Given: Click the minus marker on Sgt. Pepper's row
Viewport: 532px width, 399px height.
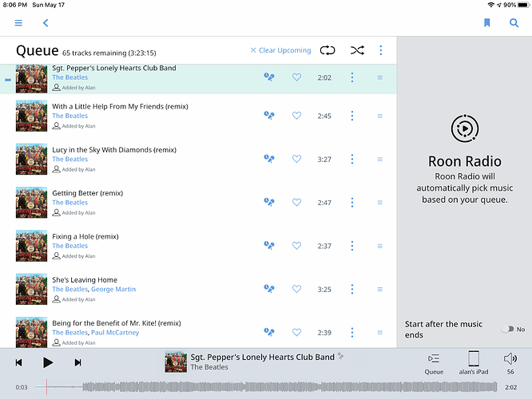Looking at the screenshot, I should coord(8,80).
